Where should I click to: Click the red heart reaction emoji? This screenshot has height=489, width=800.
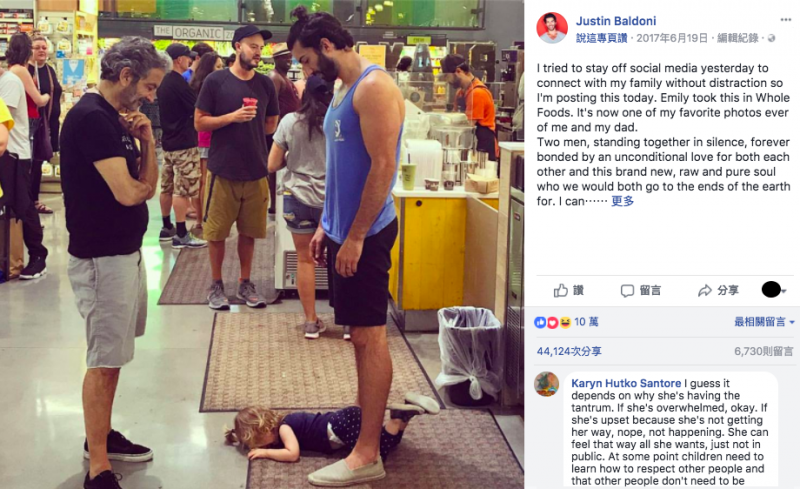coord(552,322)
